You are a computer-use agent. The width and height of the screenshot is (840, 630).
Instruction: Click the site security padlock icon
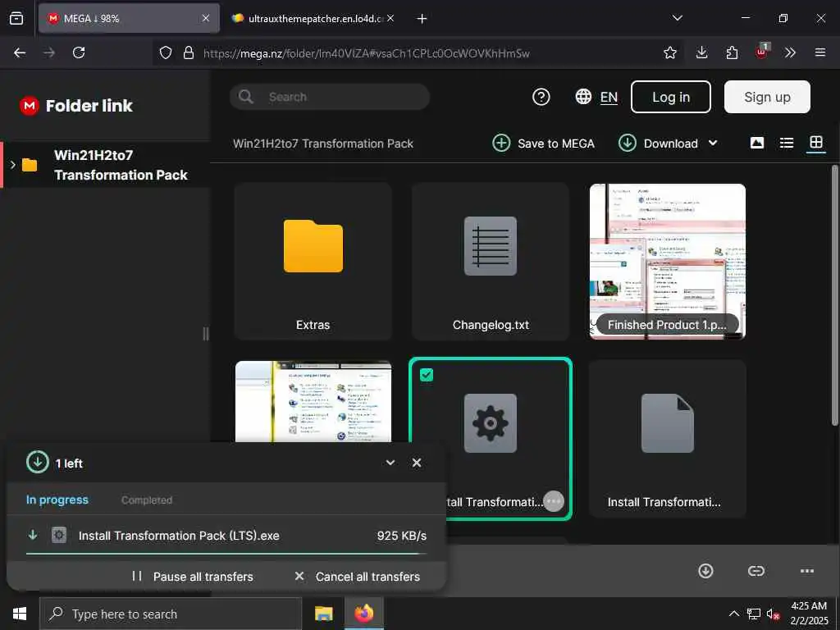tap(189, 52)
